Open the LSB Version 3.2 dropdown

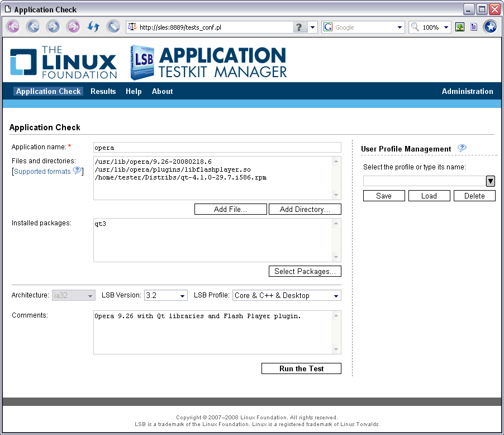pos(166,295)
